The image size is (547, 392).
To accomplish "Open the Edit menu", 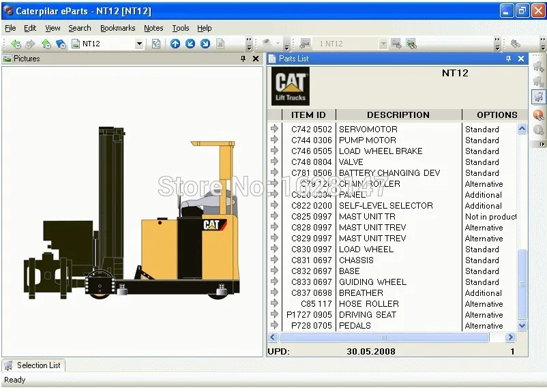I will coord(30,28).
